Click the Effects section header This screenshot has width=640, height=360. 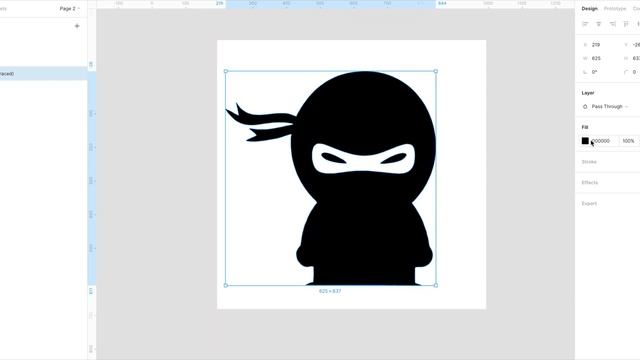pos(590,182)
